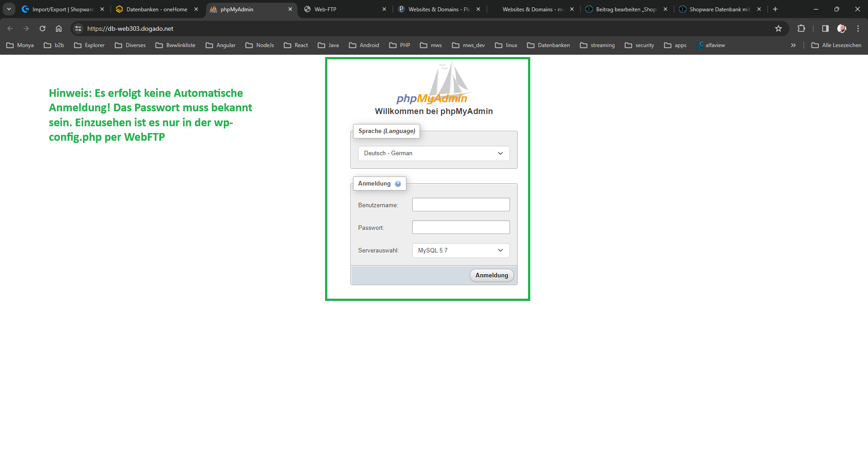Click into the Benutzername input field
Image resolution: width=868 pixels, height=467 pixels.
tap(461, 205)
